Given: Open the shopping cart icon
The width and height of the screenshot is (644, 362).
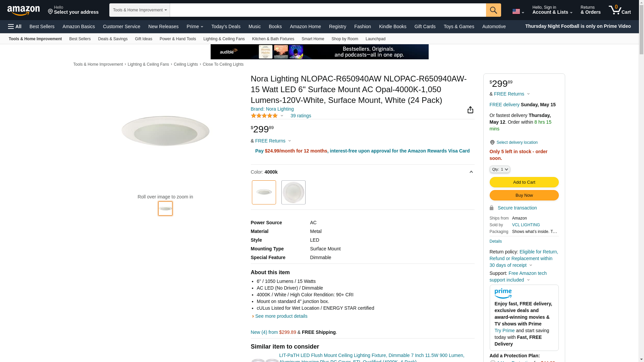Looking at the screenshot, I should click(620, 10).
